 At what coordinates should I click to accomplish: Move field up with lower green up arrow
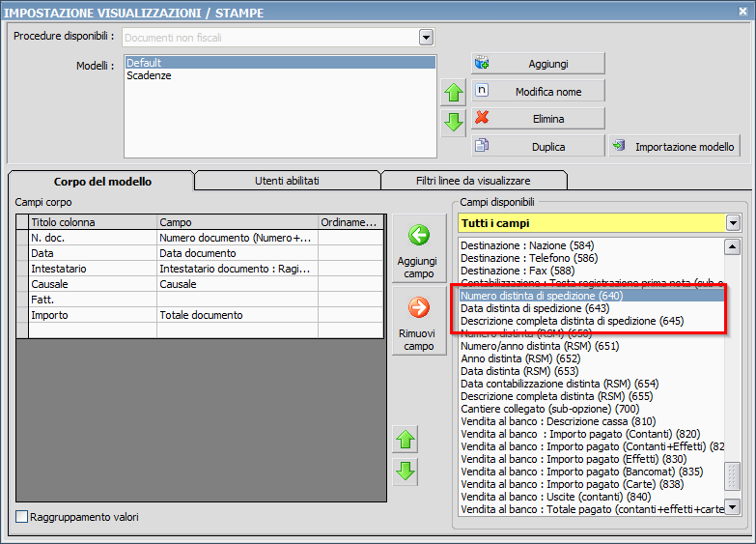[x=406, y=440]
